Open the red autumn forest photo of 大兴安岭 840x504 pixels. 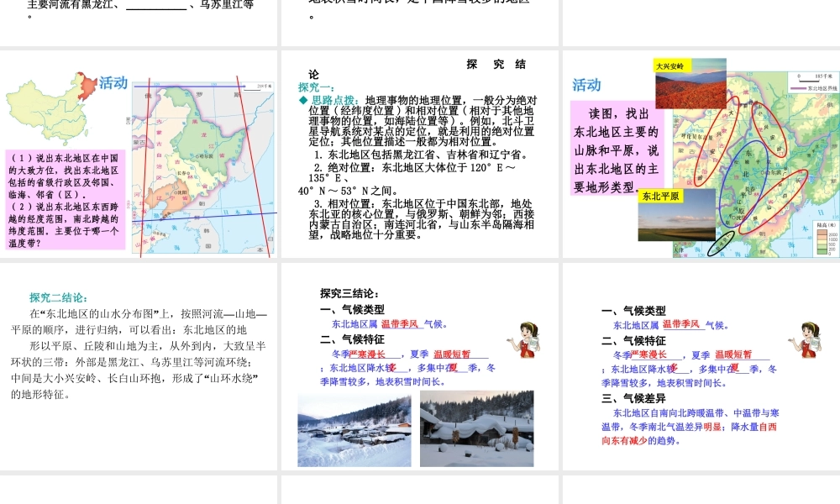pyautogui.click(x=690, y=83)
